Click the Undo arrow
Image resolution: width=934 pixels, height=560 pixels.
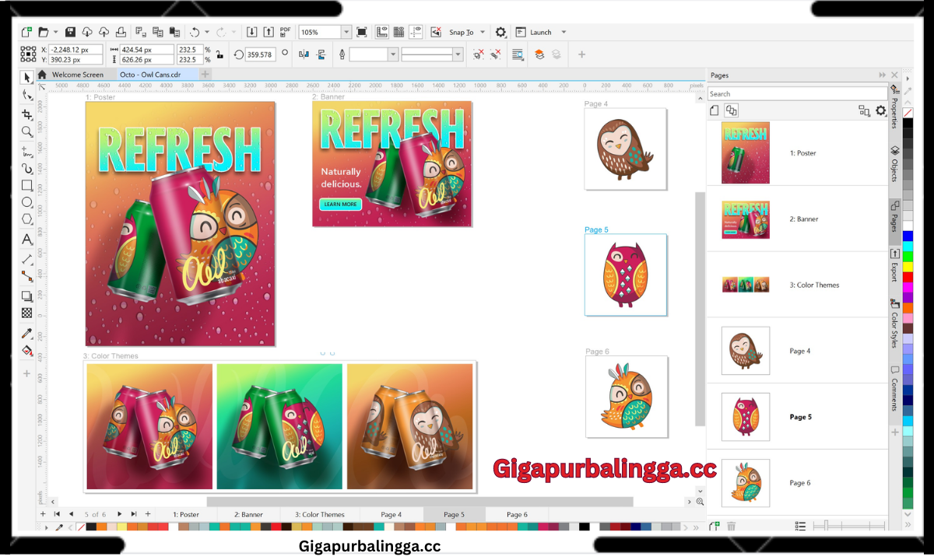coord(195,32)
